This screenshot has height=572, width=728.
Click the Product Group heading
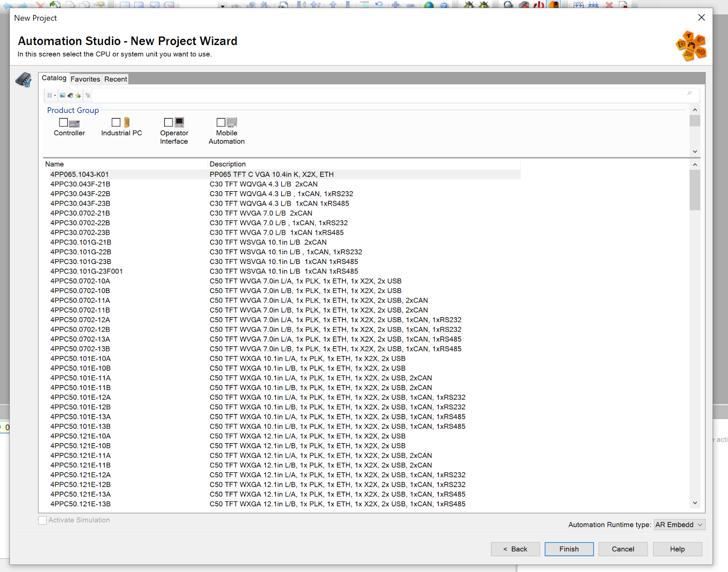[73, 110]
